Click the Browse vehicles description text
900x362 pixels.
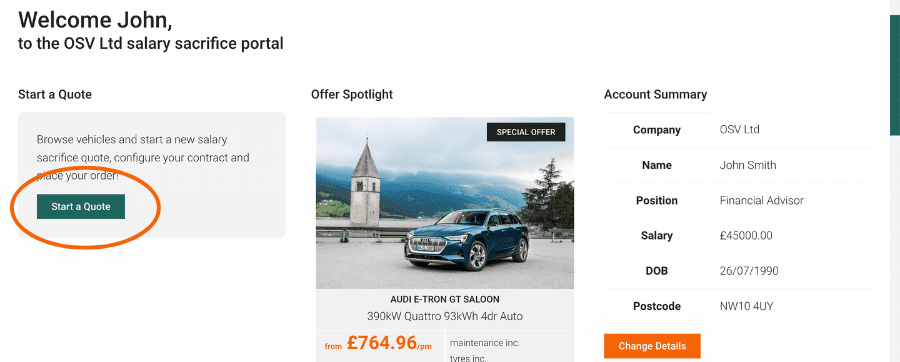(x=143, y=157)
